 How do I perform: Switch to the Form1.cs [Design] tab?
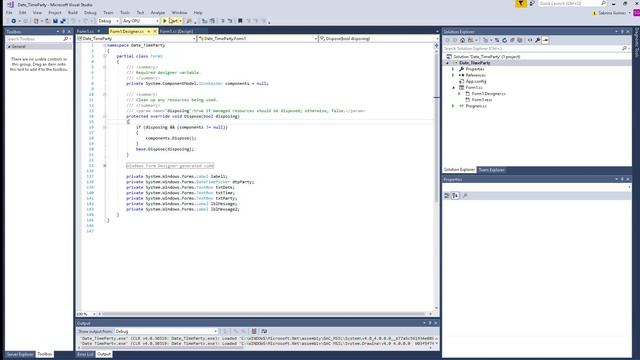(x=176, y=31)
